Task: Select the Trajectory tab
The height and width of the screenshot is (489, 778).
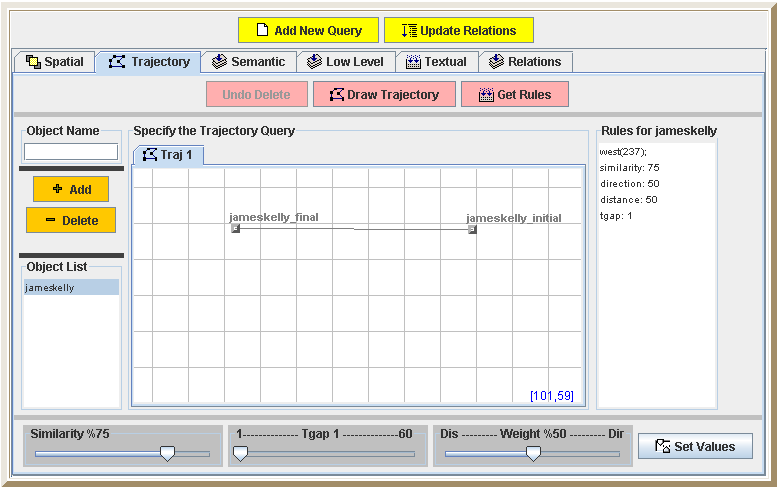Action: (x=150, y=62)
